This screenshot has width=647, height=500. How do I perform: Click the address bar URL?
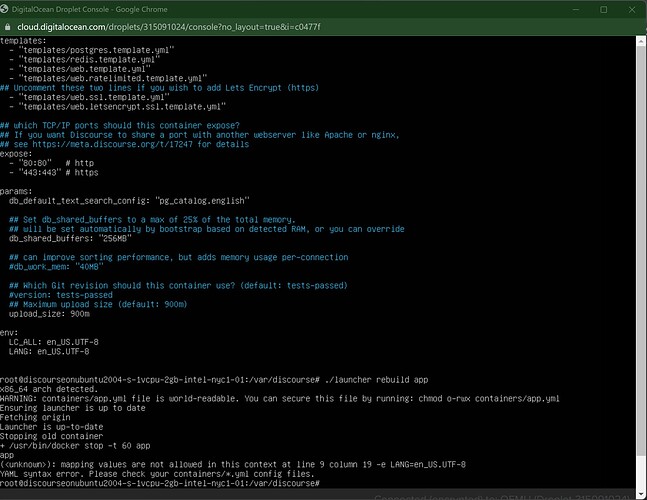click(169, 27)
